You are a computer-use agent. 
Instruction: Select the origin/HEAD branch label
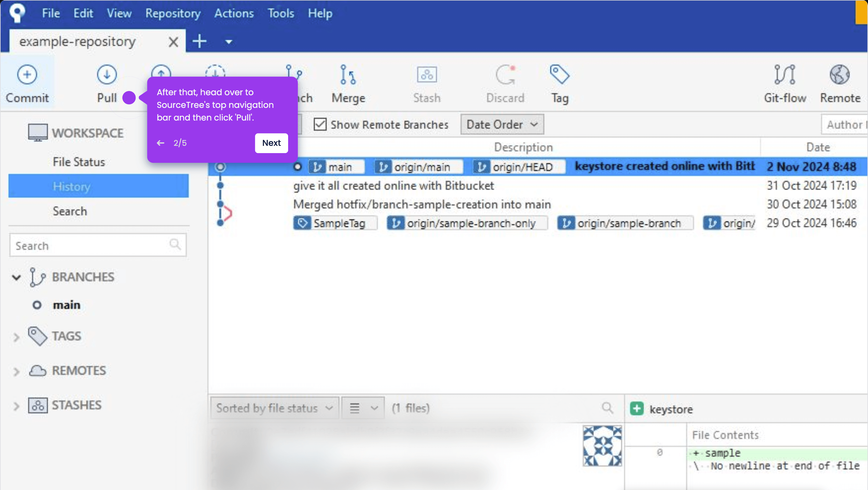tap(519, 167)
